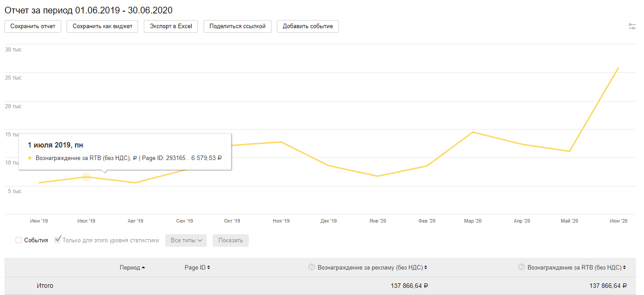Viewport: 644px width, 295px height.
Task: Click the Июн '20 peak on the line
Action: [618, 68]
